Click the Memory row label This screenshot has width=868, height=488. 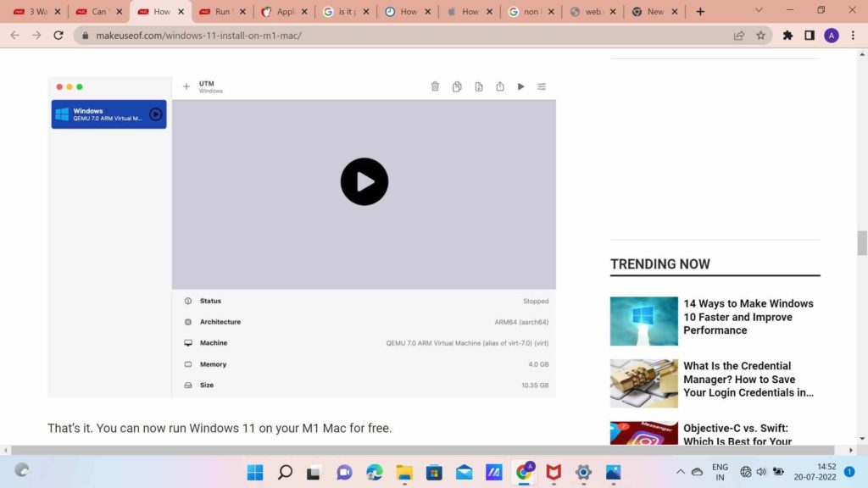(213, 364)
